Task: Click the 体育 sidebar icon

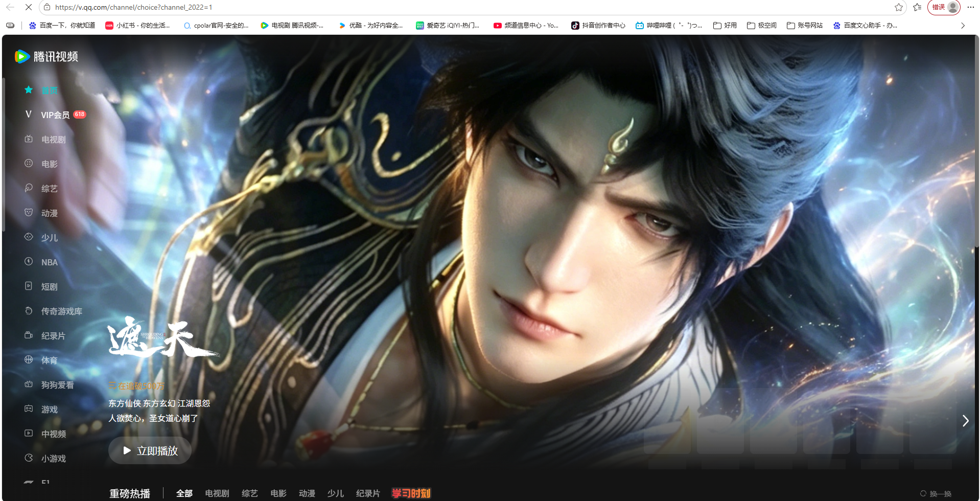Action: 29,360
